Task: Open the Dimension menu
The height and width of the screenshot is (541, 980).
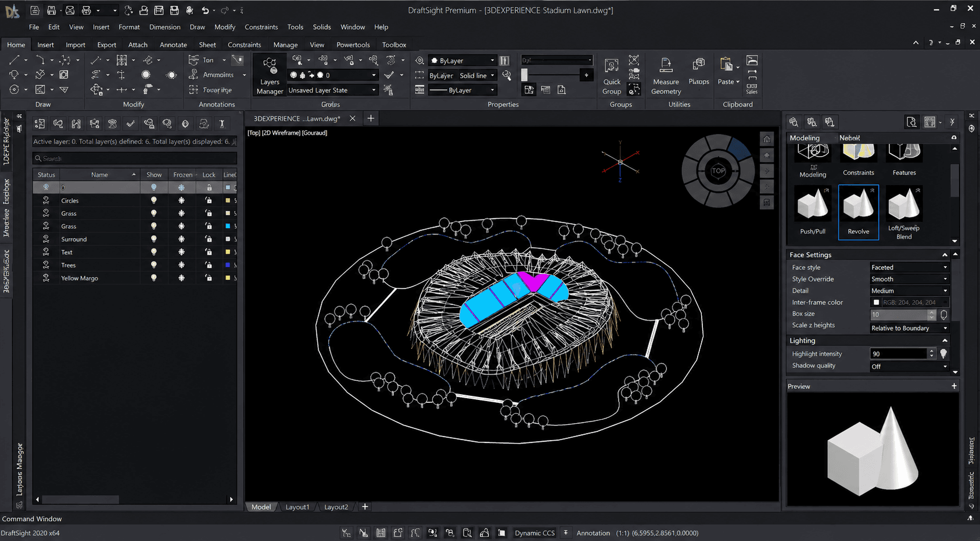Action: point(164,27)
